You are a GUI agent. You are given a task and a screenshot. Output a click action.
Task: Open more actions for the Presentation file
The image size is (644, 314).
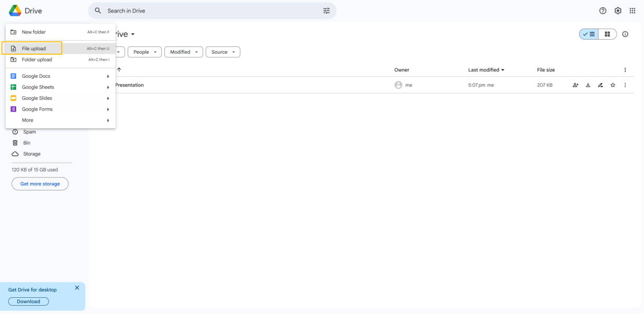point(625,84)
